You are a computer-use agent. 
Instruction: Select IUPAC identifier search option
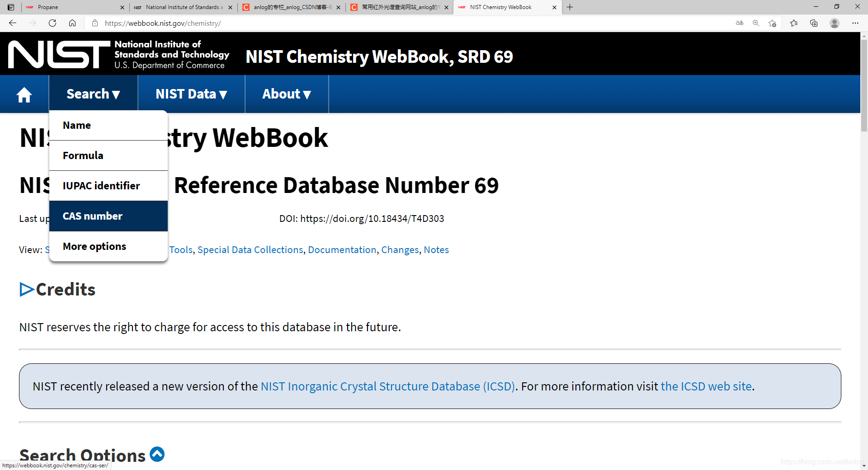[108, 186]
